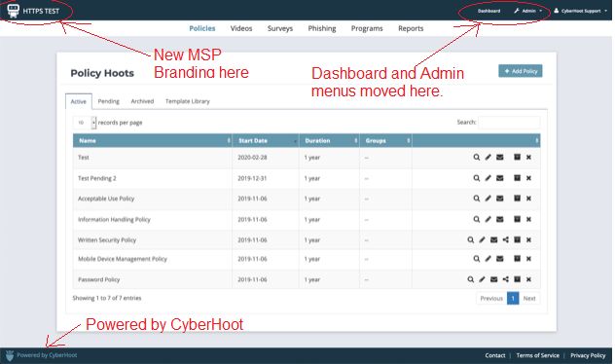Image resolution: width=615 pixels, height=364 pixels.
Task: Click the Information Handling Policy name
Action: [114, 219]
